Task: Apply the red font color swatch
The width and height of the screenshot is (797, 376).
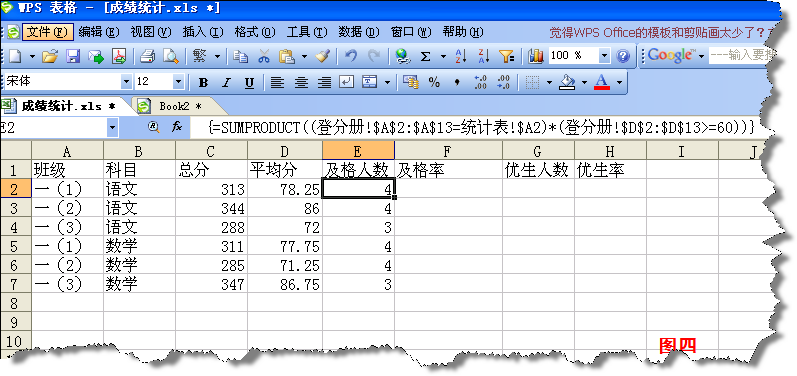Action: point(602,82)
